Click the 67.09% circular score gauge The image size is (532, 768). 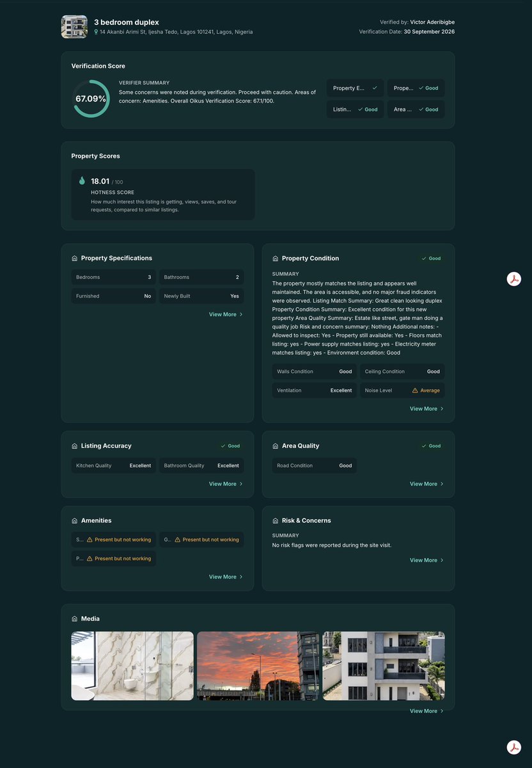click(91, 99)
